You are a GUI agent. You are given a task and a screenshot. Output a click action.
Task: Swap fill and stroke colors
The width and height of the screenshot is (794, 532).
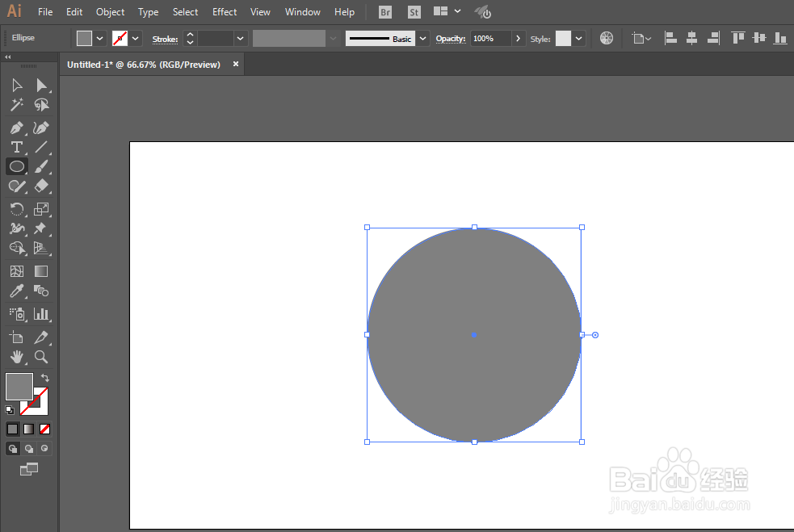(44, 378)
